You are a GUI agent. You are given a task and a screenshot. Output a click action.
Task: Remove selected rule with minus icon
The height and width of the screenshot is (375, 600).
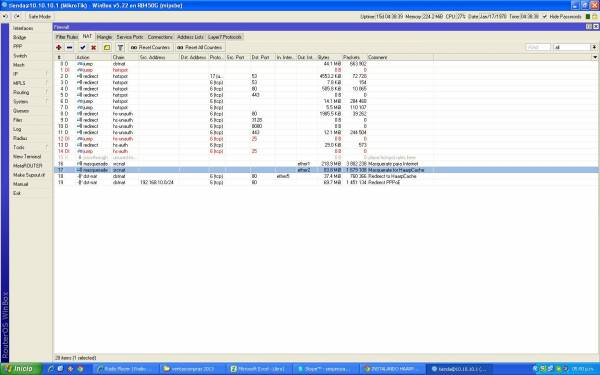coord(69,47)
